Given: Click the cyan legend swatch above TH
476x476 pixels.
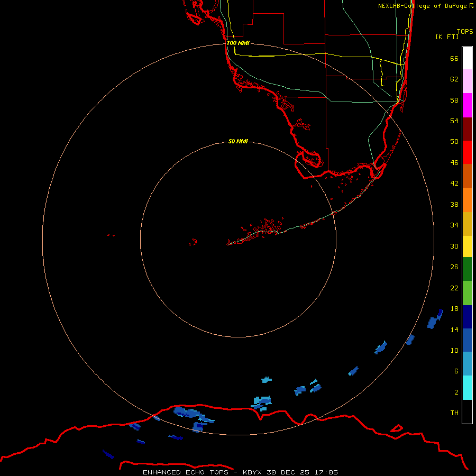Looking at the screenshot, I should [x=467, y=388].
